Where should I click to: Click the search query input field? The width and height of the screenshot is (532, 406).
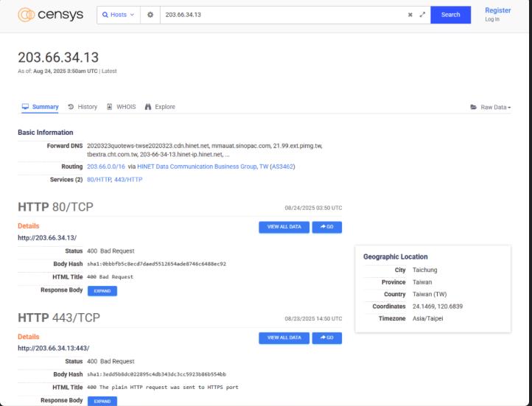point(283,15)
